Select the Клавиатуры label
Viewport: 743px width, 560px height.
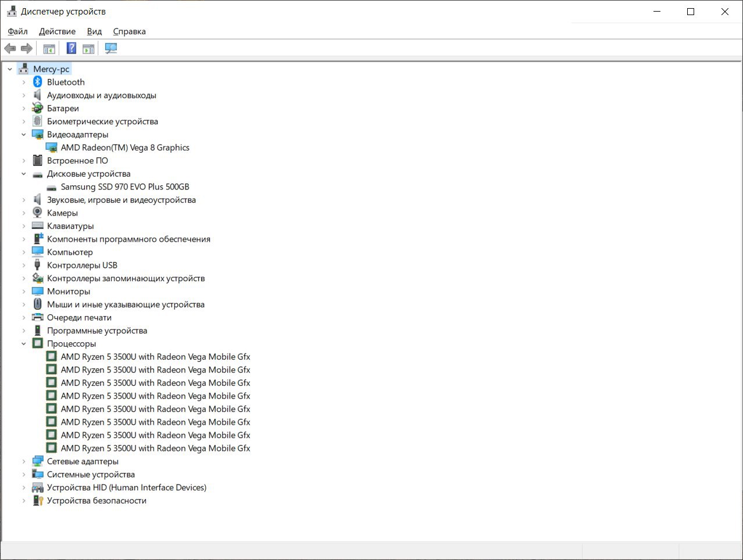click(x=70, y=226)
